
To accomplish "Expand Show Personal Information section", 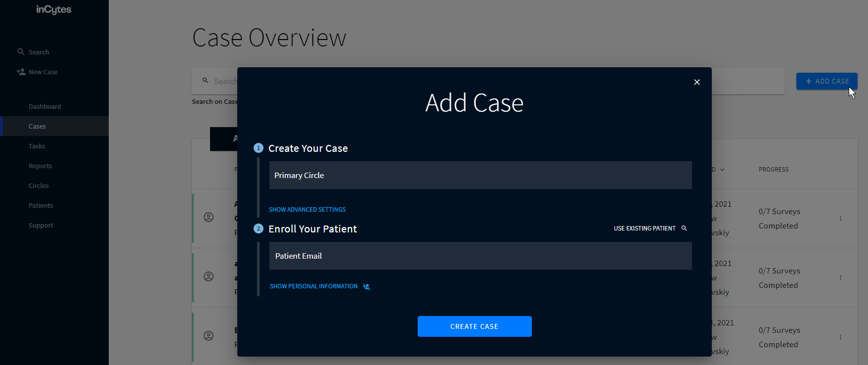I will pos(313,286).
